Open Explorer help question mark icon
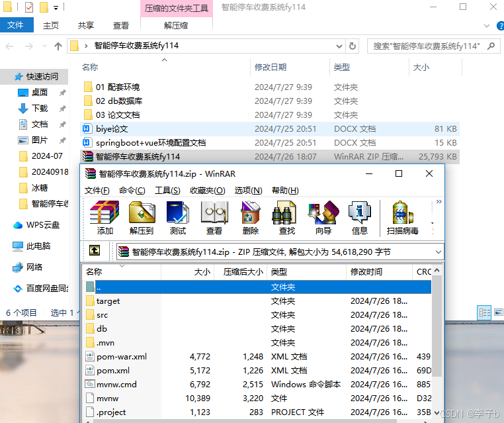Image resolution: width=504 pixels, height=423 pixels. 500,26
